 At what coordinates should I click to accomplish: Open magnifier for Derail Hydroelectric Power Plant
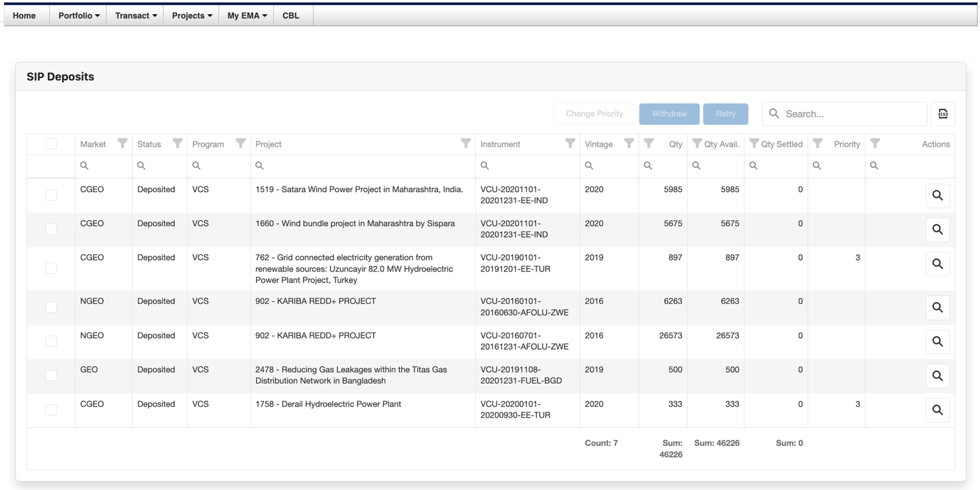[x=937, y=410]
